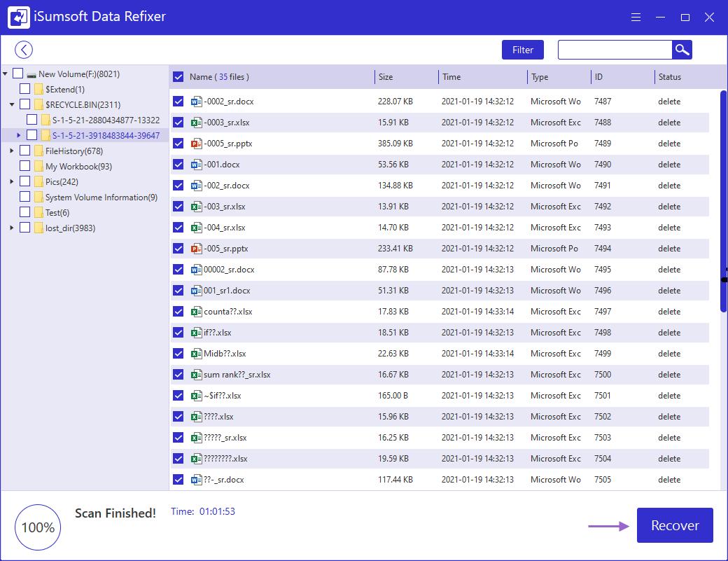Uncheck the -0005_sr.pptx file checkbox

[178, 143]
